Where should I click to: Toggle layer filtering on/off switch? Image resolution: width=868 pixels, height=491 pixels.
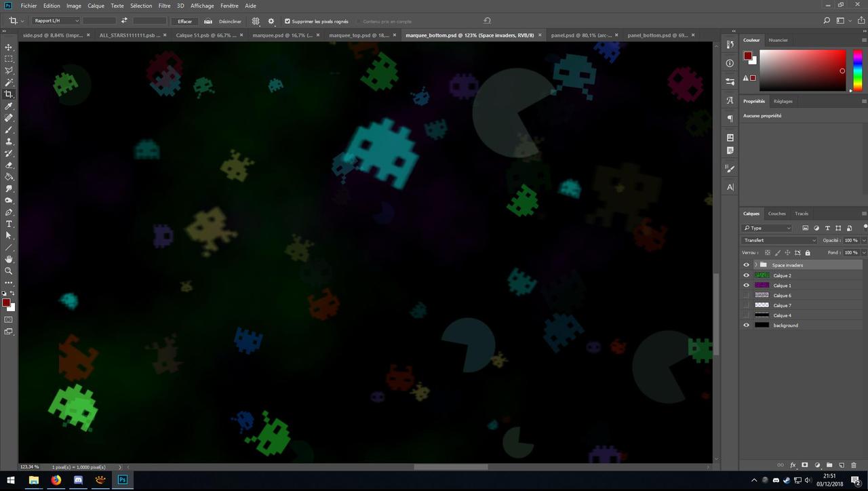865,227
